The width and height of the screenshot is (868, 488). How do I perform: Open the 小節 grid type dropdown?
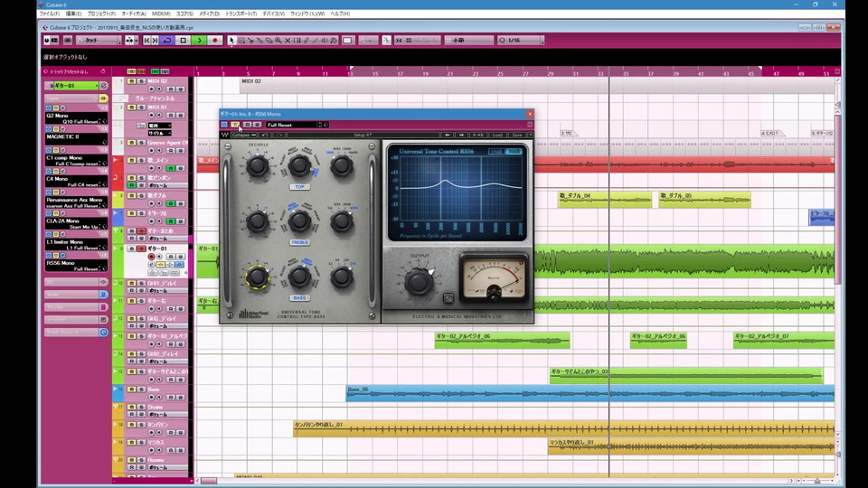(469, 41)
